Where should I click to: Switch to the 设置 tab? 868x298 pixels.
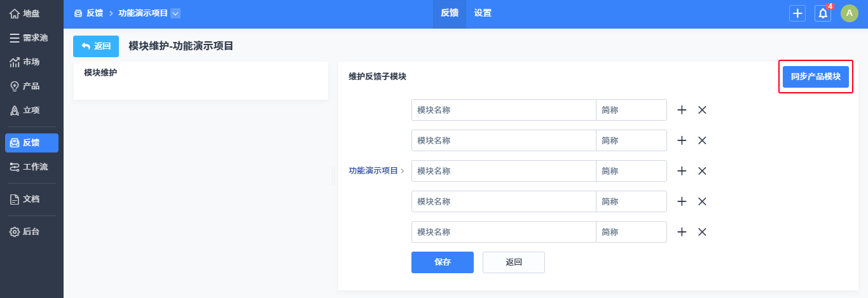tap(483, 13)
